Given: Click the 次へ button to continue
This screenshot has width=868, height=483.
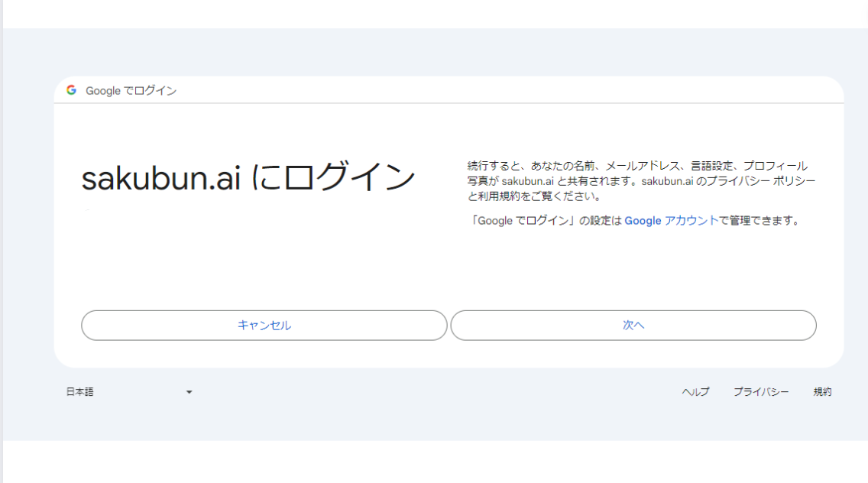Looking at the screenshot, I should pyautogui.click(x=633, y=325).
